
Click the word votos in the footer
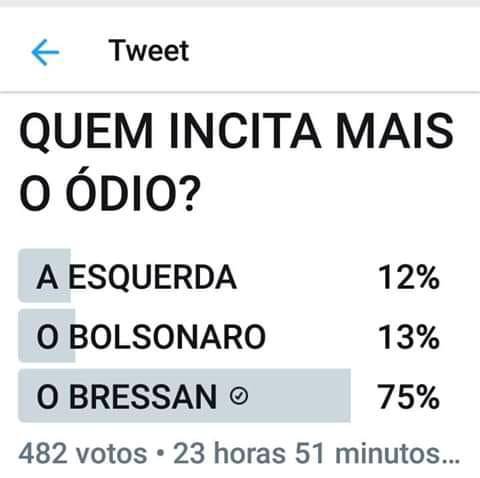[x=112, y=453]
